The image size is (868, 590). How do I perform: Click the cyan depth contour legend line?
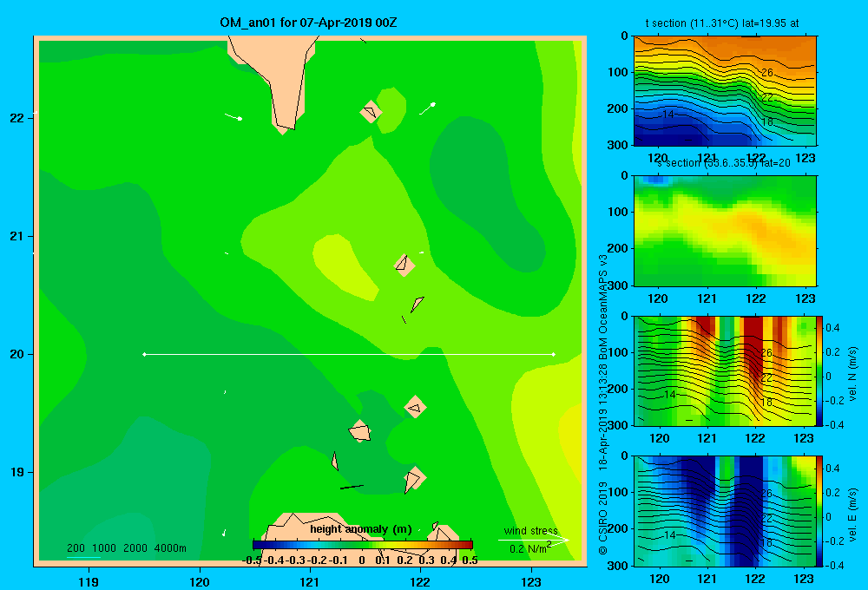[x=83, y=557]
